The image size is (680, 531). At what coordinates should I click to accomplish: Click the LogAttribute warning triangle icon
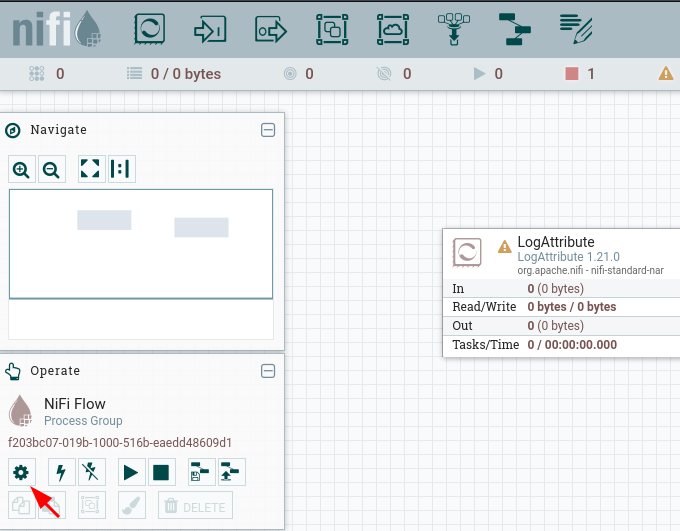click(x=504, y=247)
